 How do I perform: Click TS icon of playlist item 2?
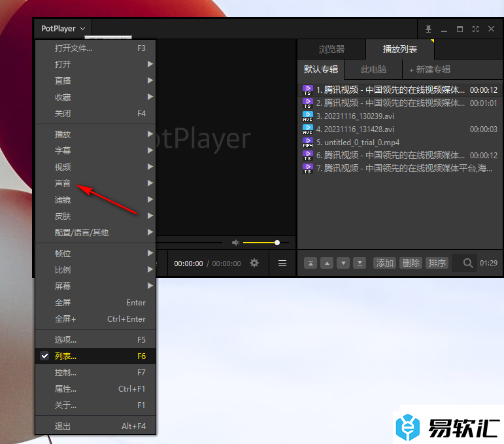pyautogui.click(x=308, y=103)
